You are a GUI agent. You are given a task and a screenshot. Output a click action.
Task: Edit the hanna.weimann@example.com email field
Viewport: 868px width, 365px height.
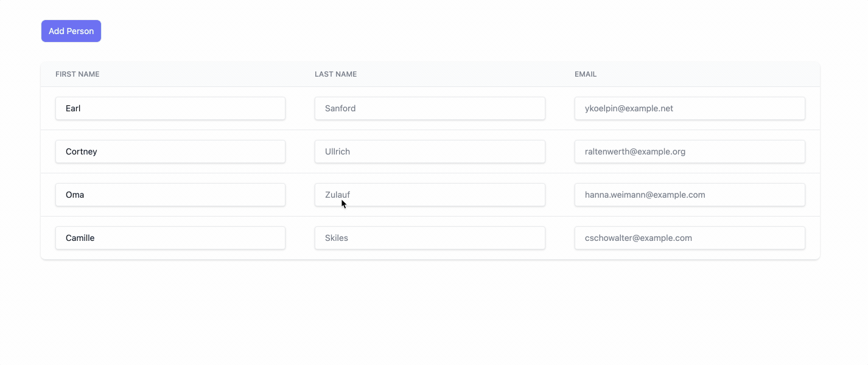(x=690, y=195)
